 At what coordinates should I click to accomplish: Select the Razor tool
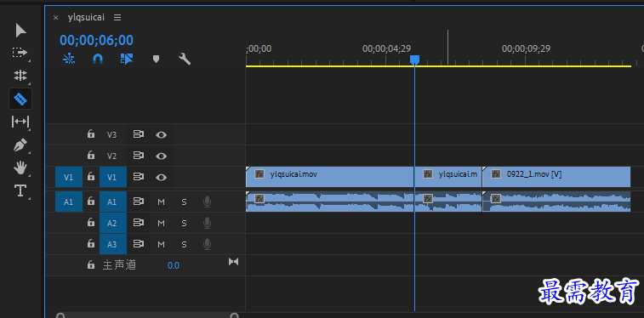20,99
